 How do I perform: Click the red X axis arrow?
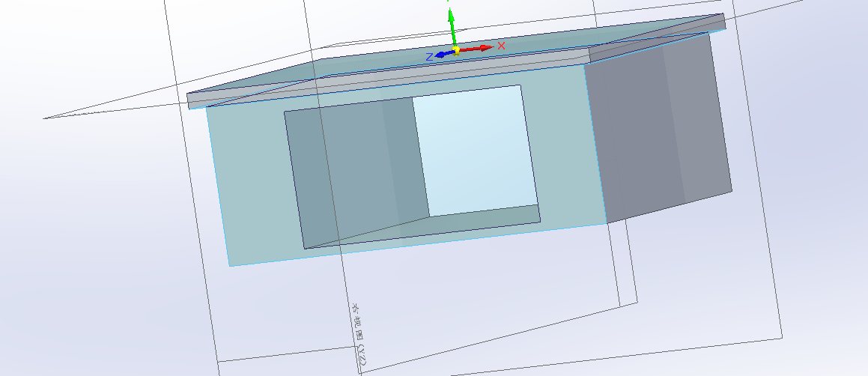(476, 49)
